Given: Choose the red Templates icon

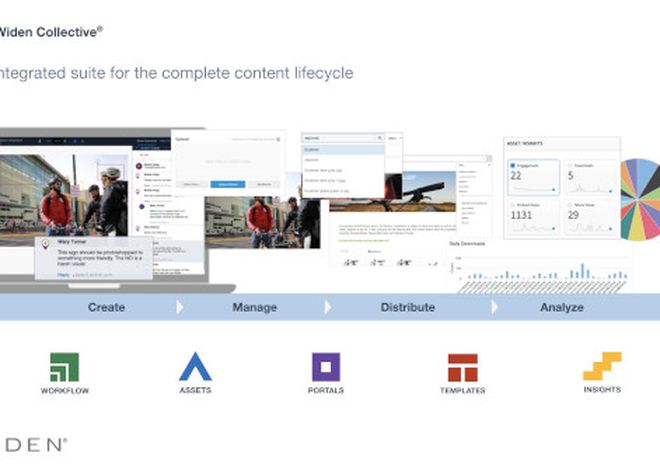Looking at the screenshot, I should (x=463, y=367).
